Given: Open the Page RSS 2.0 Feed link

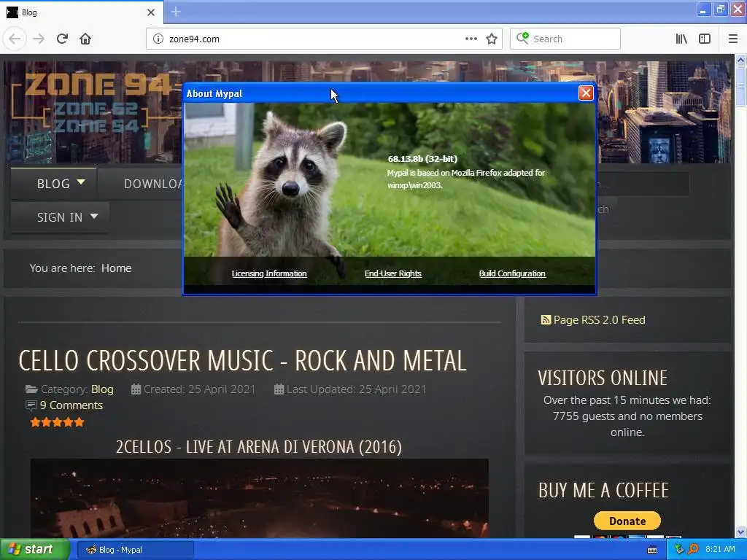Looking at the screenshot, I should (599, 320).
